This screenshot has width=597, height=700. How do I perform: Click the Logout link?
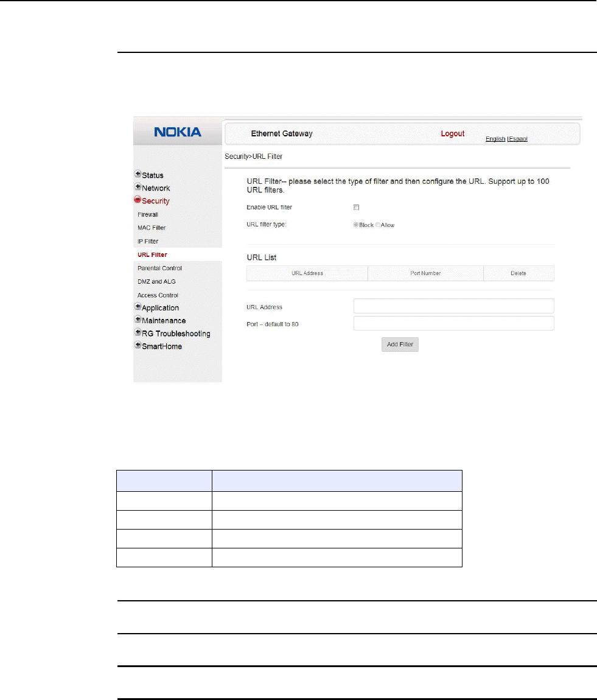[x=452, y=133]
